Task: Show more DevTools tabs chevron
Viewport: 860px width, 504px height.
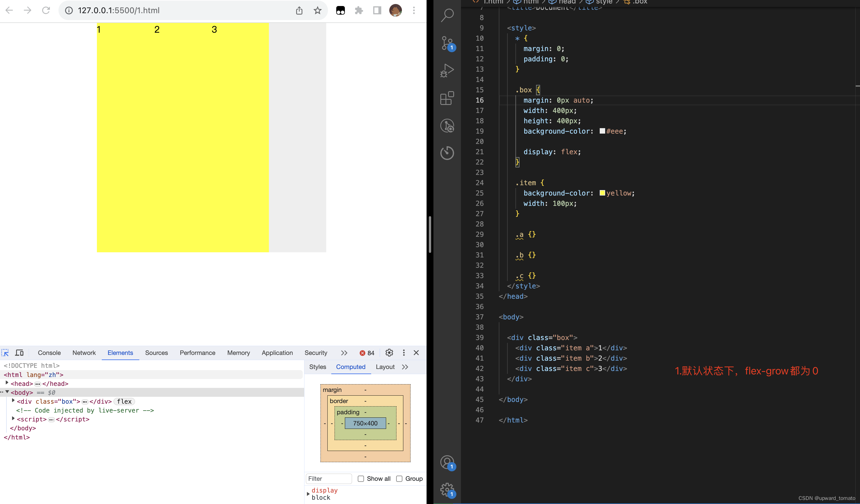Action: click(344, 353)
